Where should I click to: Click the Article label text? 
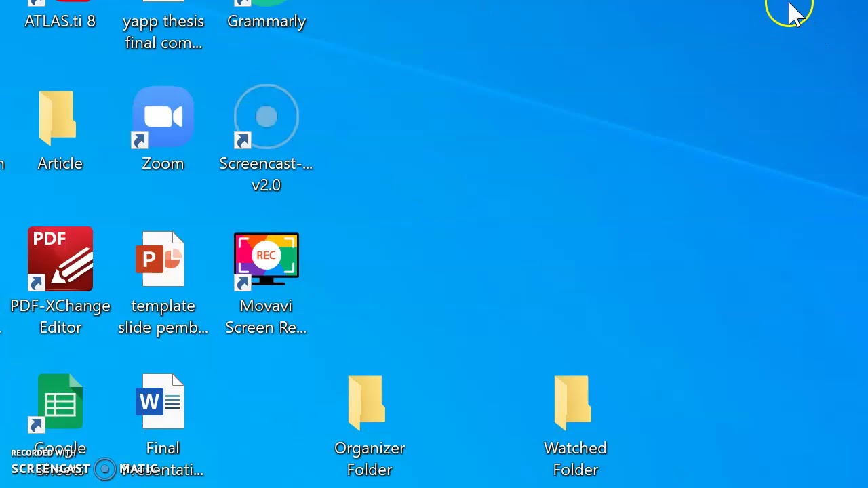[x=60, y=163]
